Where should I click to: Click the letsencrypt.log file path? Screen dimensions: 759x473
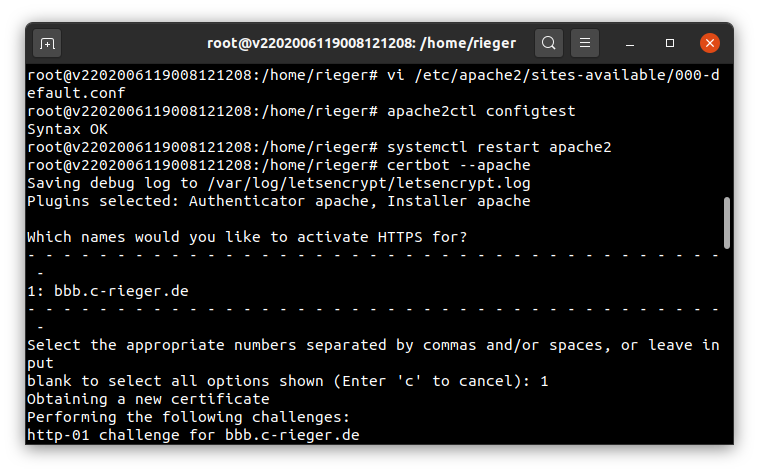[x=369, y=183]
